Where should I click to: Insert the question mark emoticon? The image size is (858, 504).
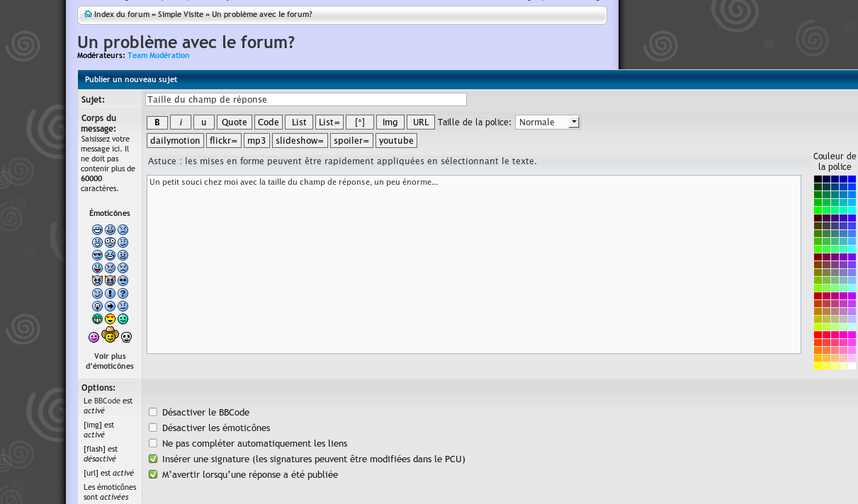pyautogui.click(x=123, y=292)
